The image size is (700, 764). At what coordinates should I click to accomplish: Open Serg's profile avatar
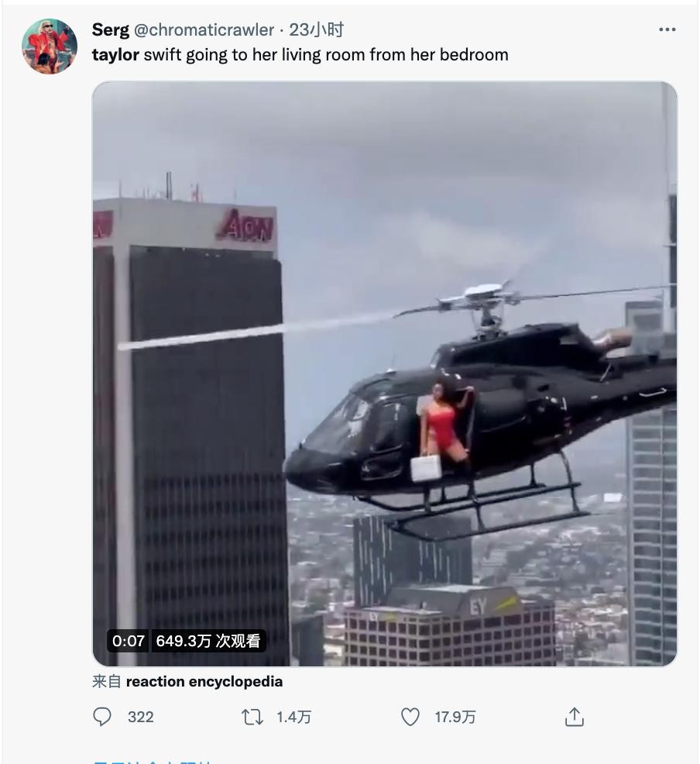point(50,46)
